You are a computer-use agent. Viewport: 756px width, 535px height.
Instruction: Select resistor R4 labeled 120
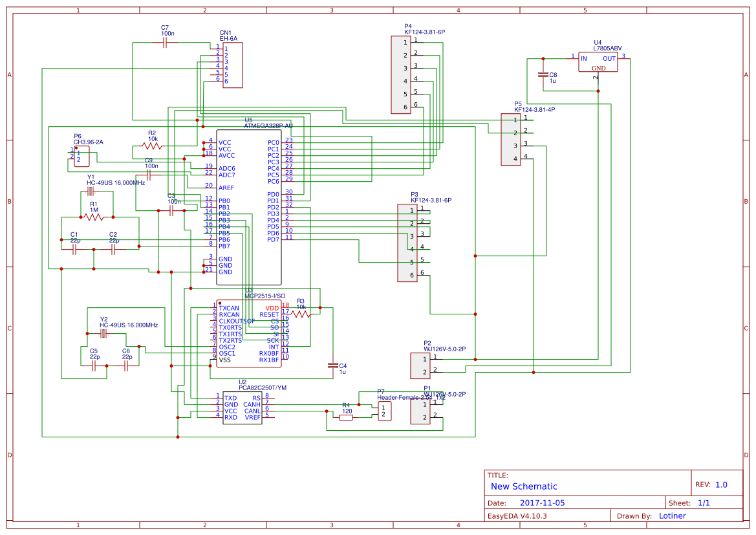(347, 419)
